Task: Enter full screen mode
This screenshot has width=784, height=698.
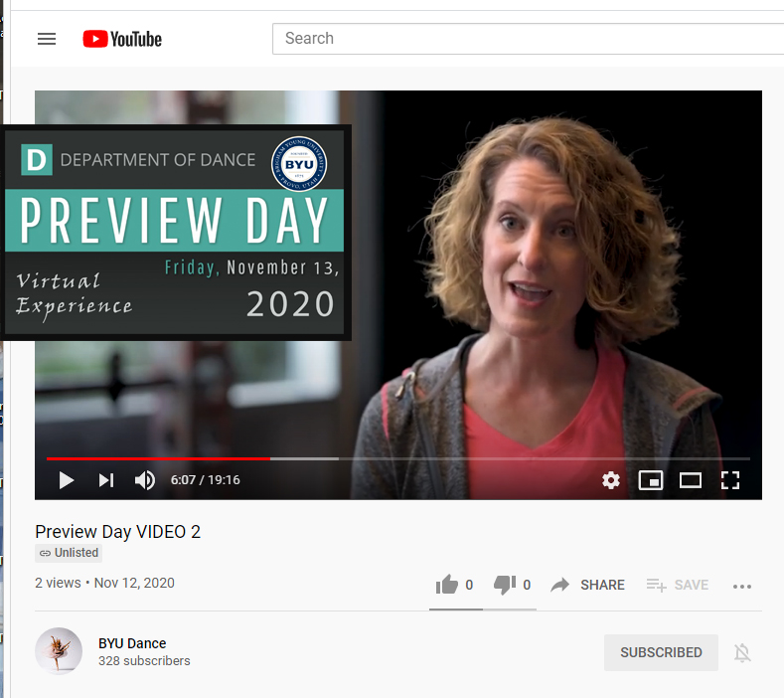Action: coord(730,480)
